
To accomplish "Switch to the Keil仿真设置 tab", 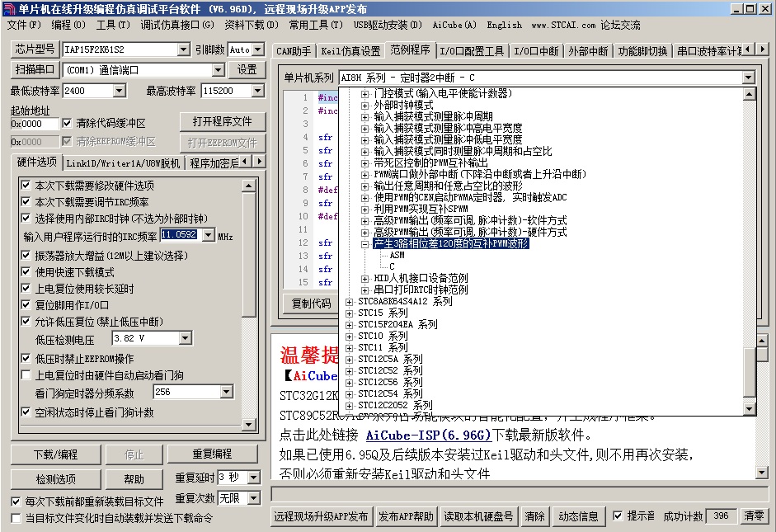I will [350, 51].
